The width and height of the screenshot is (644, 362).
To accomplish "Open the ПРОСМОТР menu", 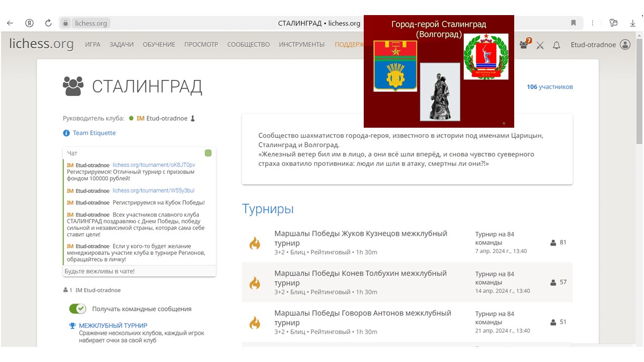I will (201, 44).
